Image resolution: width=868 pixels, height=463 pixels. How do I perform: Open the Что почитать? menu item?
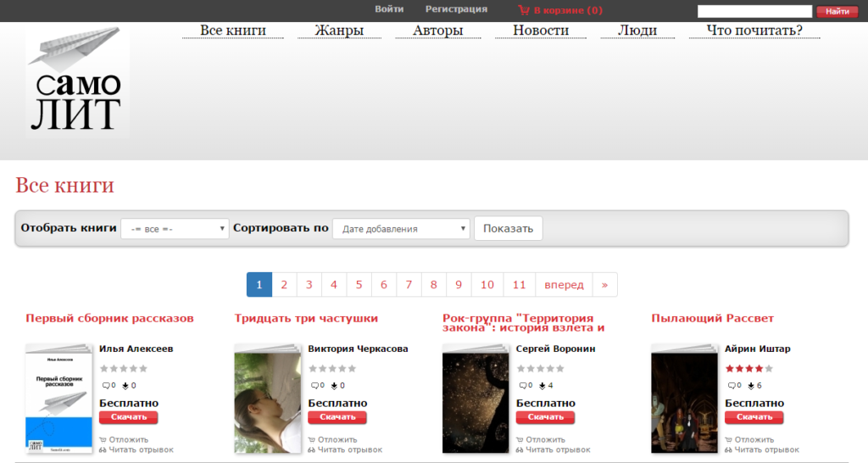754,31
